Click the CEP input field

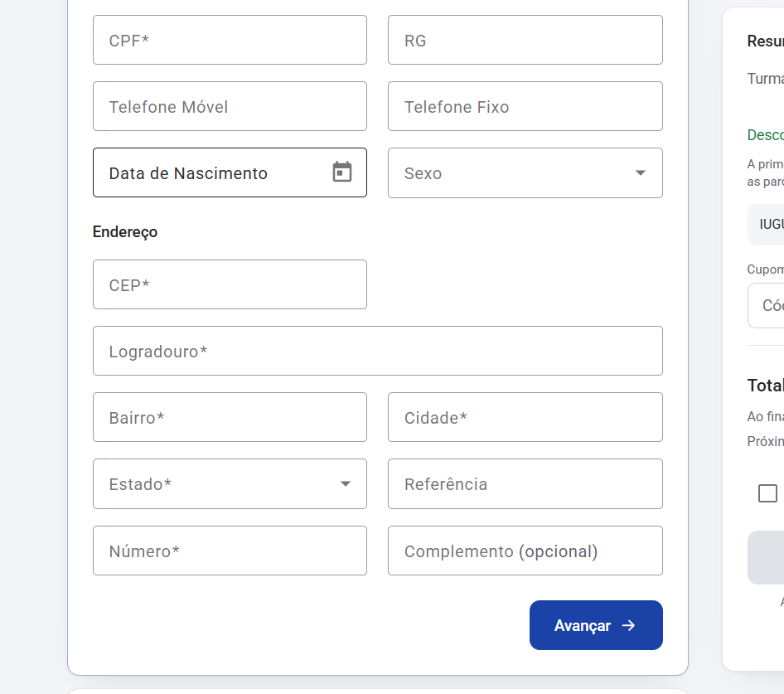click(230, 284)
